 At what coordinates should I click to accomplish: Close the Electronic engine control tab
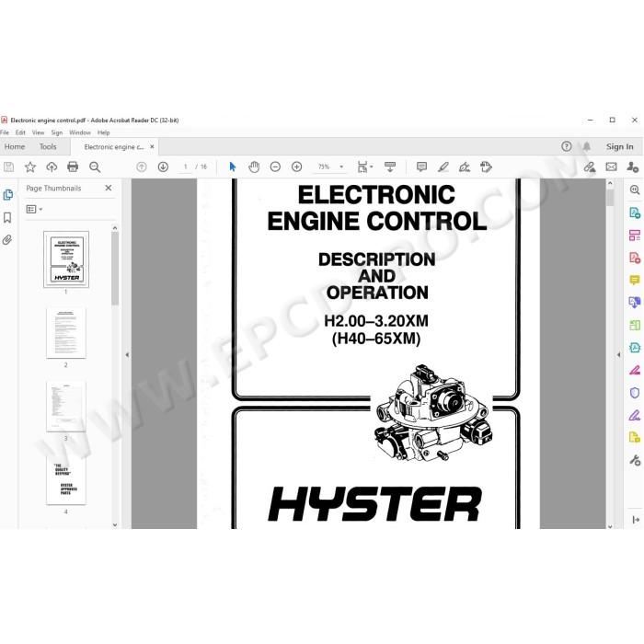[152, 146]
